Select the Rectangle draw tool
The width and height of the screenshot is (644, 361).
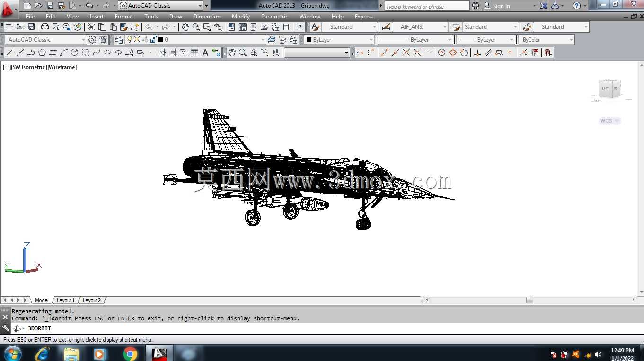(x=53, y=53)
